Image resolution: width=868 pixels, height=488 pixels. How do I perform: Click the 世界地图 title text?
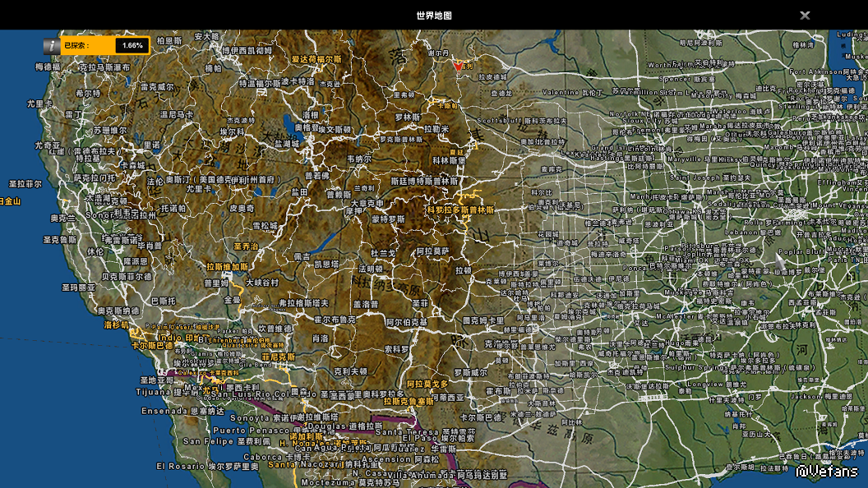click(434, 16)
